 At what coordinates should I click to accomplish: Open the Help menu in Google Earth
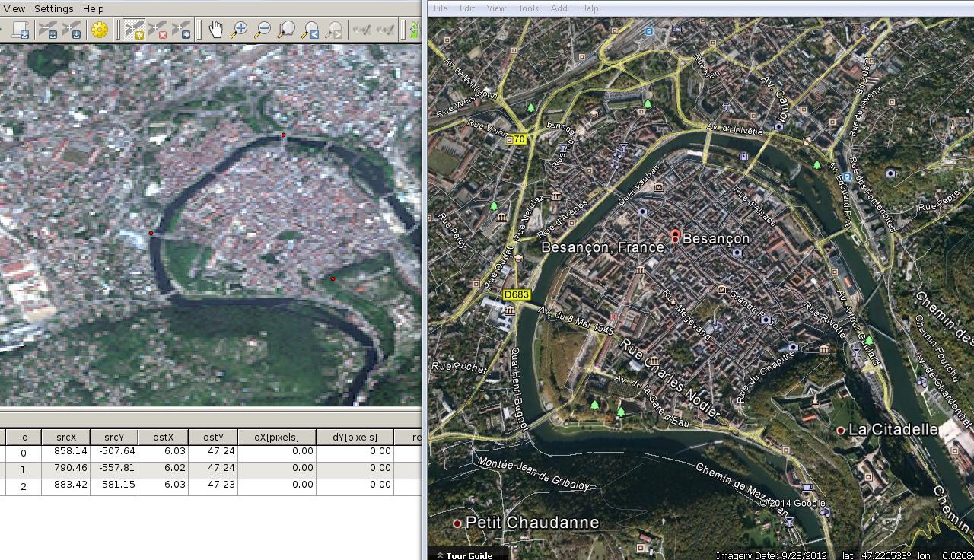(589, 8)
